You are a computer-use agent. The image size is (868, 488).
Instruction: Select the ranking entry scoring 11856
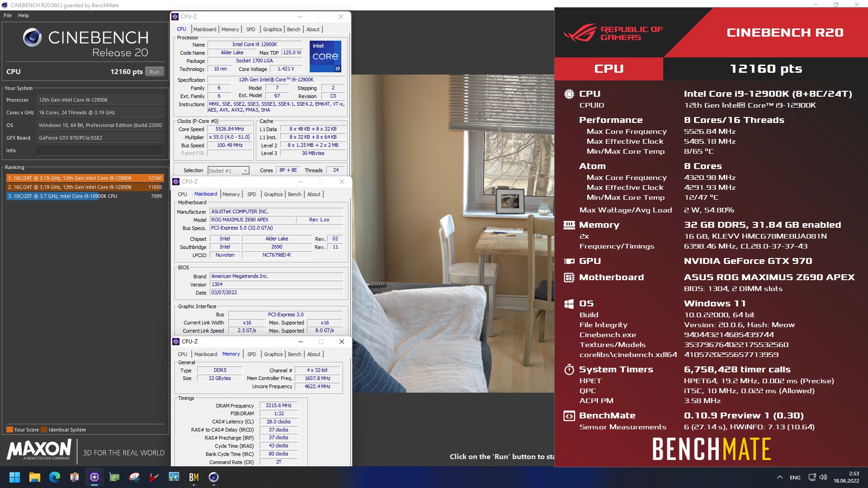point(85,187)
